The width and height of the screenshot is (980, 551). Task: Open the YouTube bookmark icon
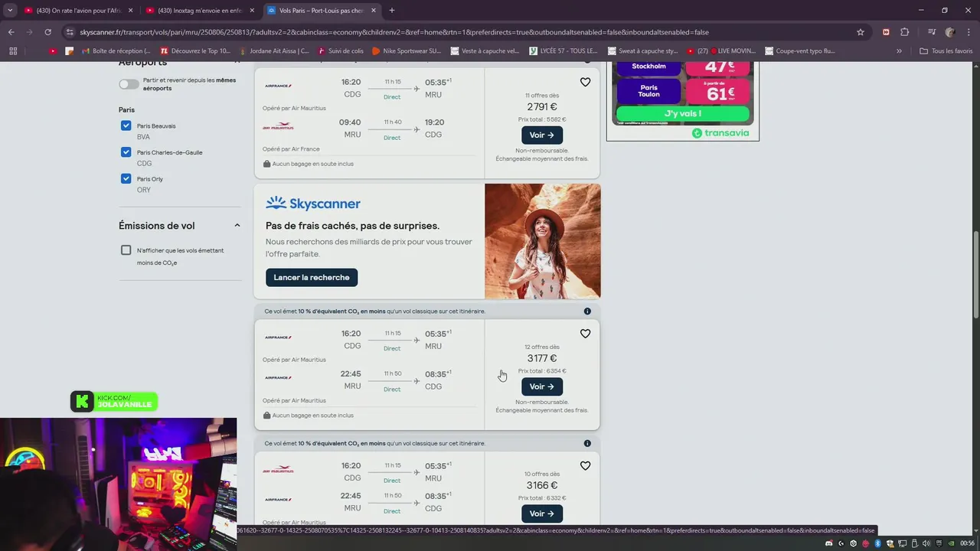tap(53, 51)
